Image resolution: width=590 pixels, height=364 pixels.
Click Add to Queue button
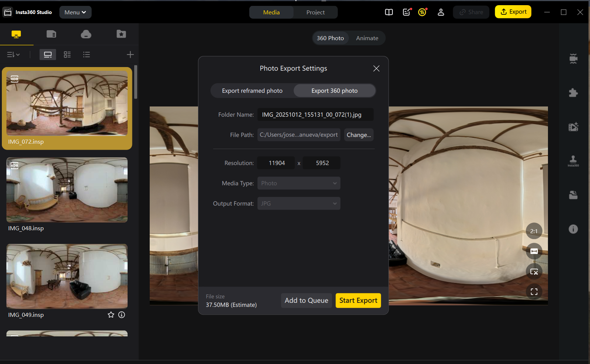click(x=306, y=300)
